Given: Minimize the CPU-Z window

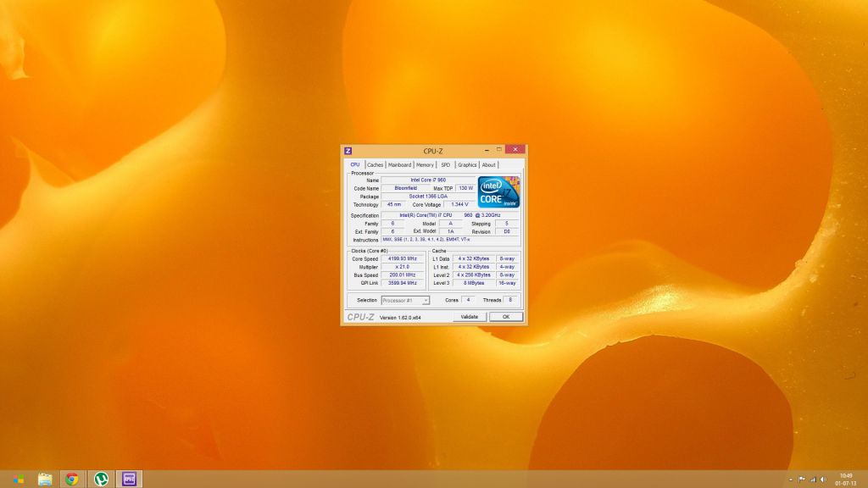Looking at the screenshot, I should (x=487, y=150).
